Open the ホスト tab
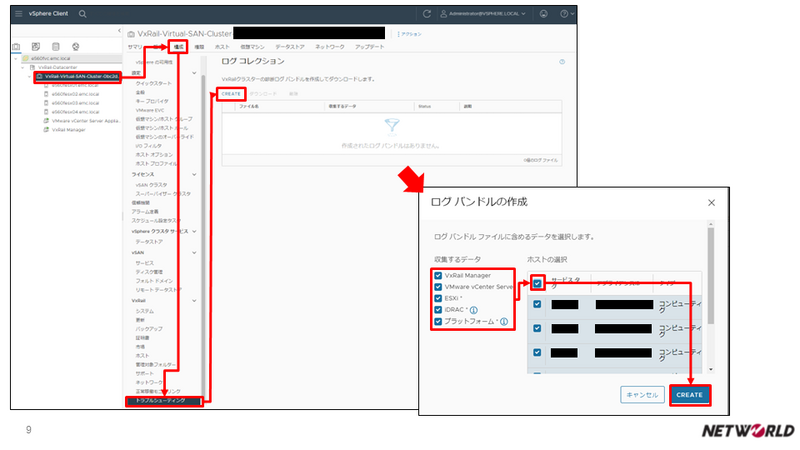This screenshot has width=800, height=450. pos(222,47)
